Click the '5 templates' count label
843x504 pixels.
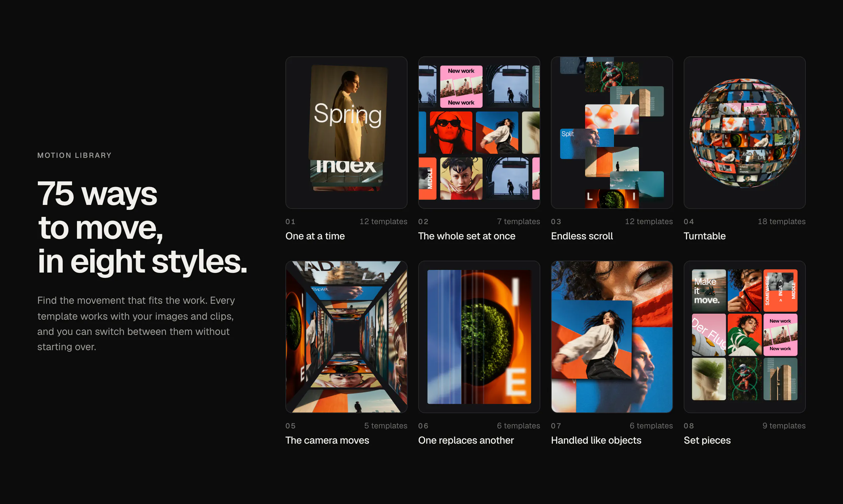coord(386,425)
